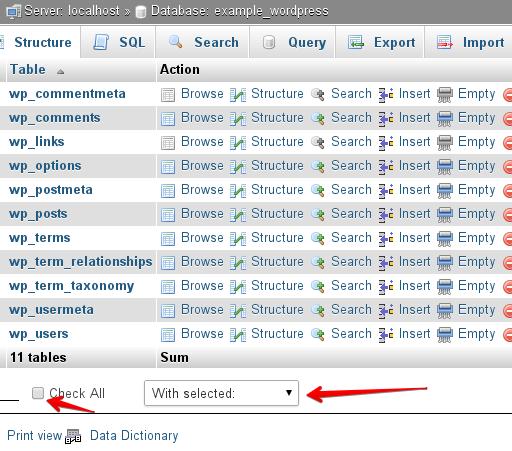Click the Print view link

35,435
